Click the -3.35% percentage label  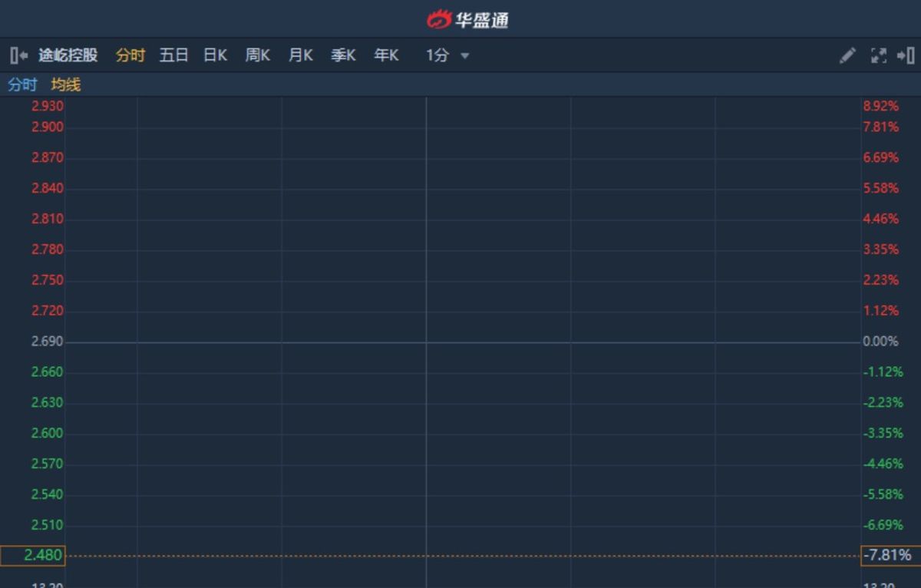pos(883,434)
